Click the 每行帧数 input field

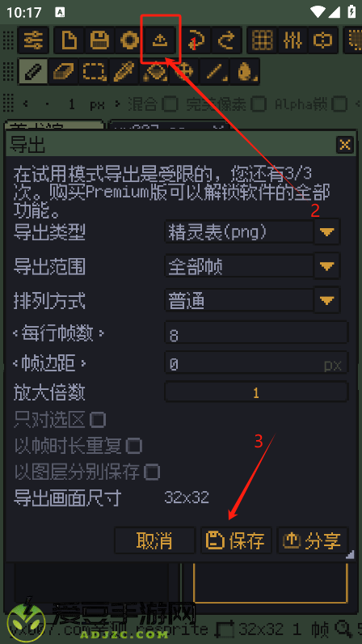256,335
